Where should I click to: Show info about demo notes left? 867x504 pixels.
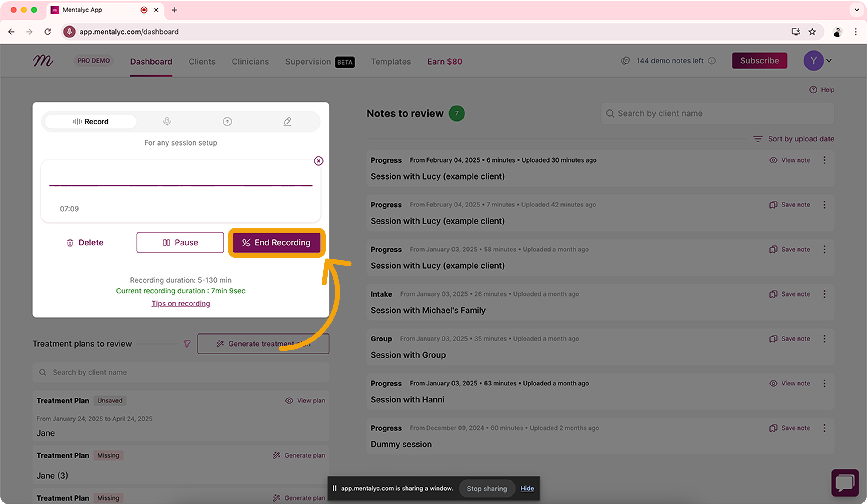click(x=712, y=61)
